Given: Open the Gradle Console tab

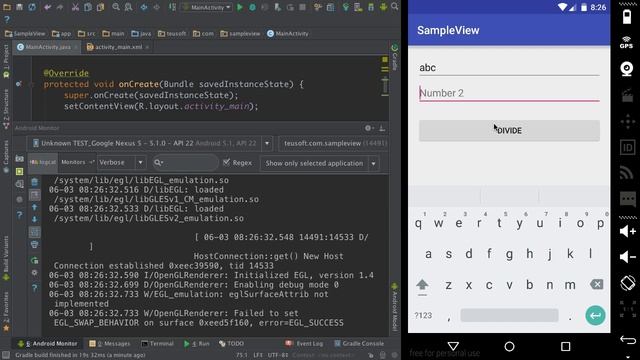Looking at the screenshot, I should [x=359, y=344].
